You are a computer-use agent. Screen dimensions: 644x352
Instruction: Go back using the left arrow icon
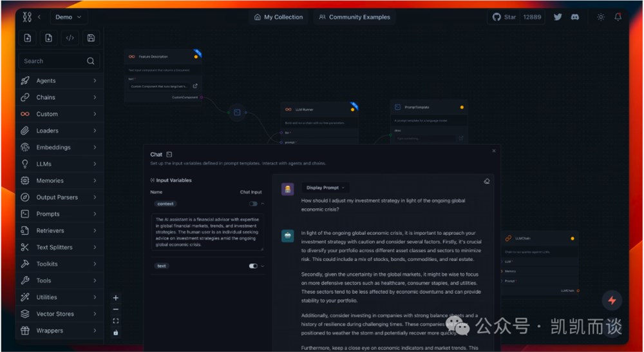39,17
